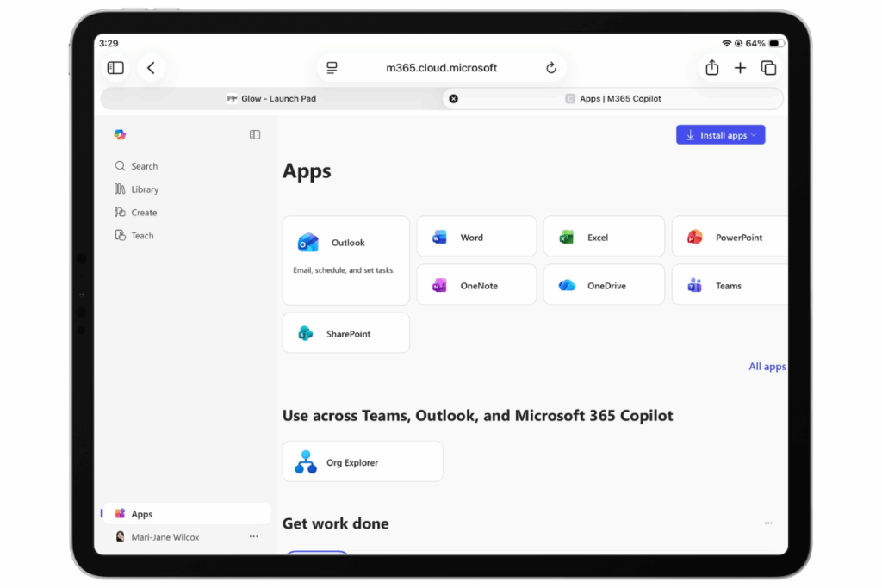The height and width of the screenshot is (588, 882).
Task: Reload the page in the address bar
Action: [x=551, y=68]
